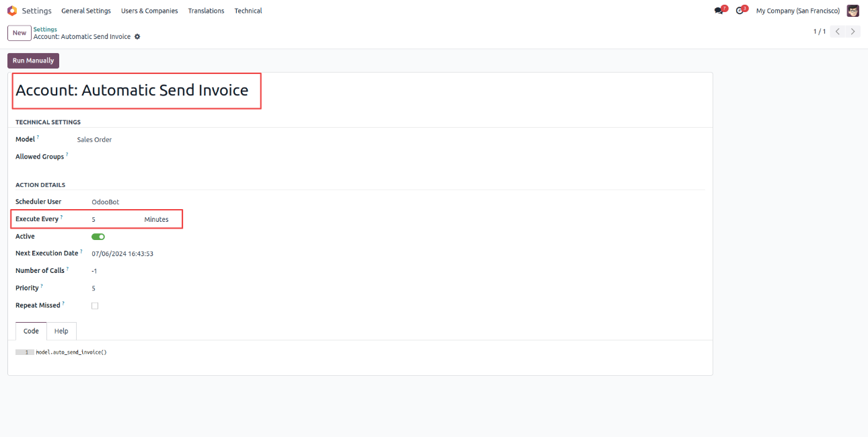Click the user avatar picture

point(853,11)
